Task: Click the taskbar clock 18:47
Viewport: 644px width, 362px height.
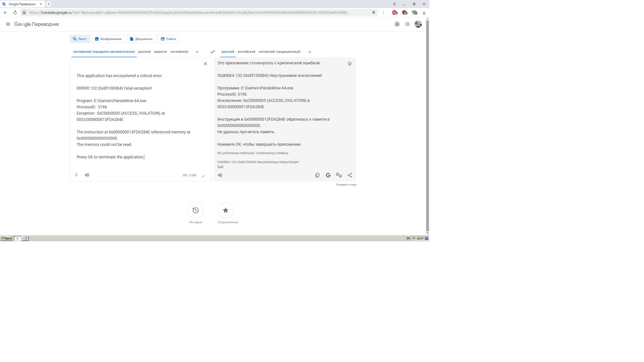Action: coord(420,238)
